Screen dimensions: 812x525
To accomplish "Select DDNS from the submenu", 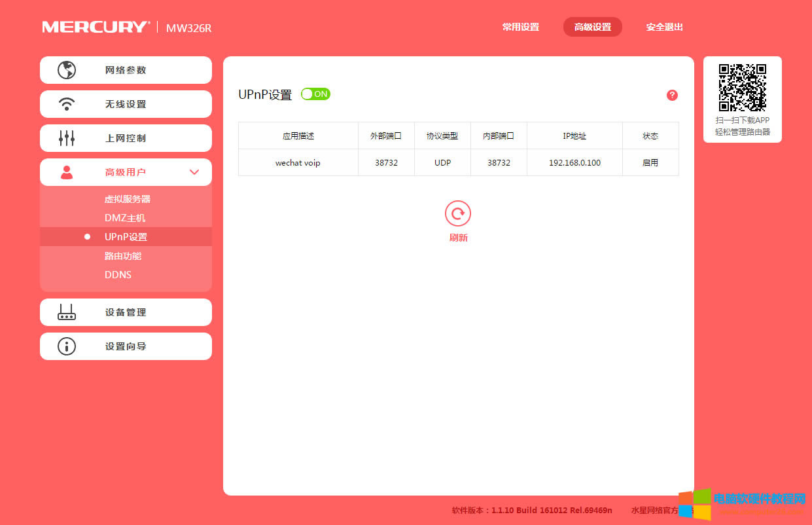I will [x=118, y=274].
